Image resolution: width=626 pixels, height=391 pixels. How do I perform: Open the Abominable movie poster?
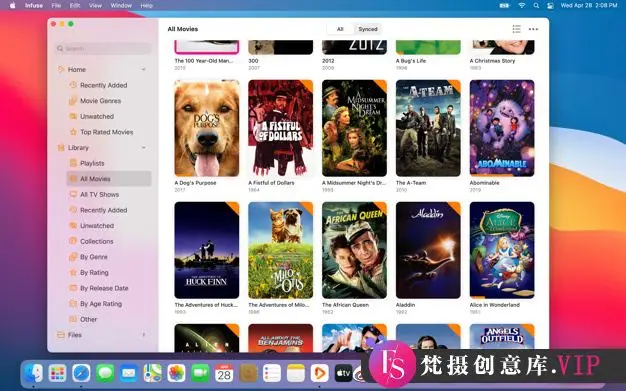(x=502, y=128)
